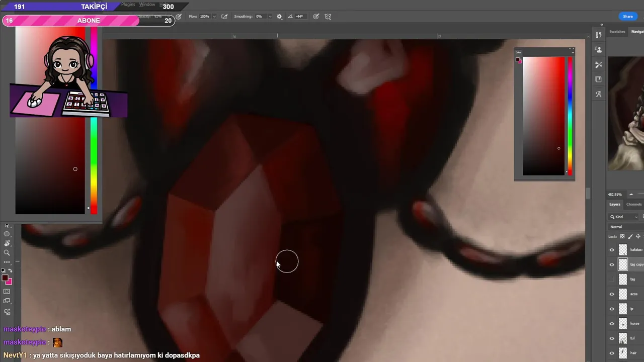This screenshot has height=362, width=644.
Task: Click the Share button
Action: [628, 17]
